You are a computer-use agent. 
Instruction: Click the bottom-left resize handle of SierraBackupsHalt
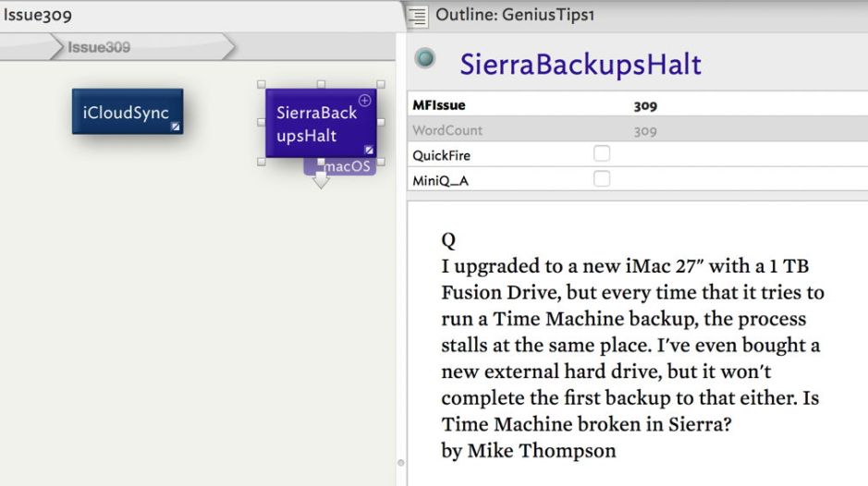click(262, 161)
